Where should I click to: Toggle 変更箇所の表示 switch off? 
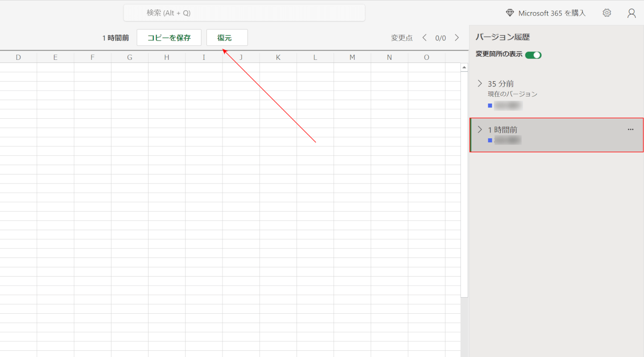point(533,55)
